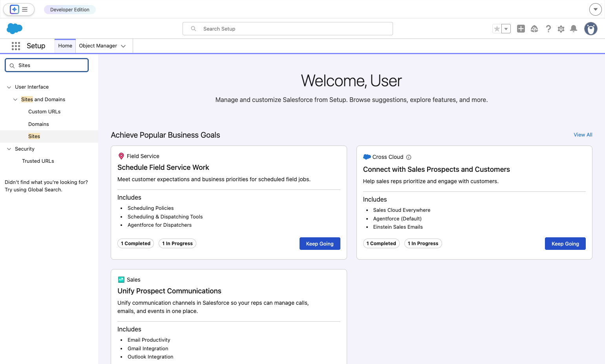The height and width of the screenshot is (364, 605).
Task: Open the favorites list dropdown arrow
Action: point(506,29)
